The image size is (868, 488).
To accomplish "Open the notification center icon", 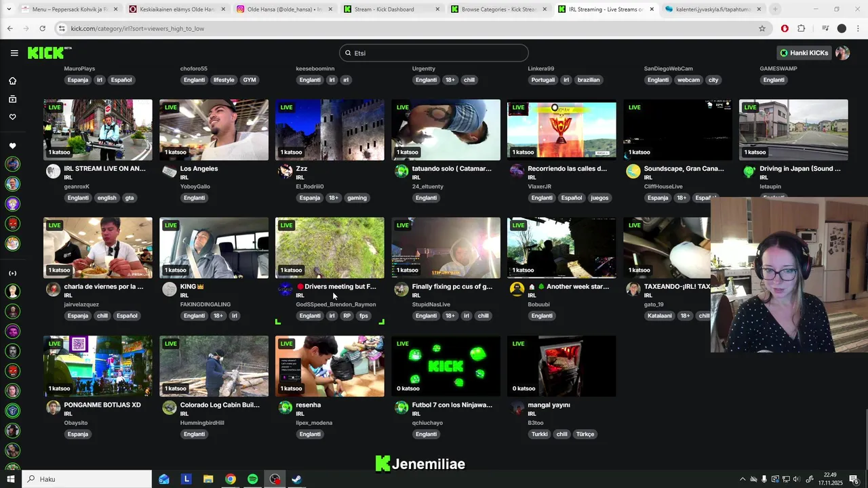I will pos(854,479).
